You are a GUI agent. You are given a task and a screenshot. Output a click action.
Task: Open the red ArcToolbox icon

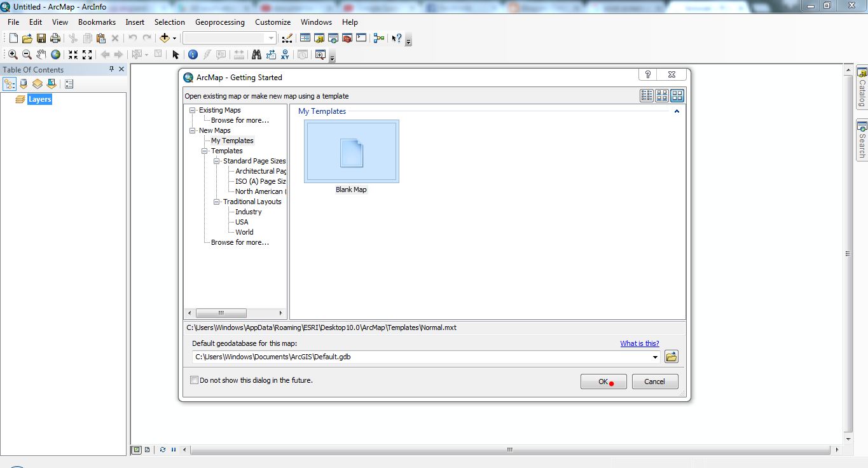coord(347,38)
